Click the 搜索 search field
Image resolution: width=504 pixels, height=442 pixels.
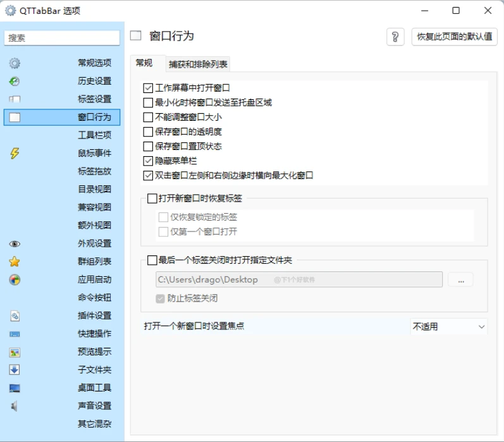click(x=62, y=38)
